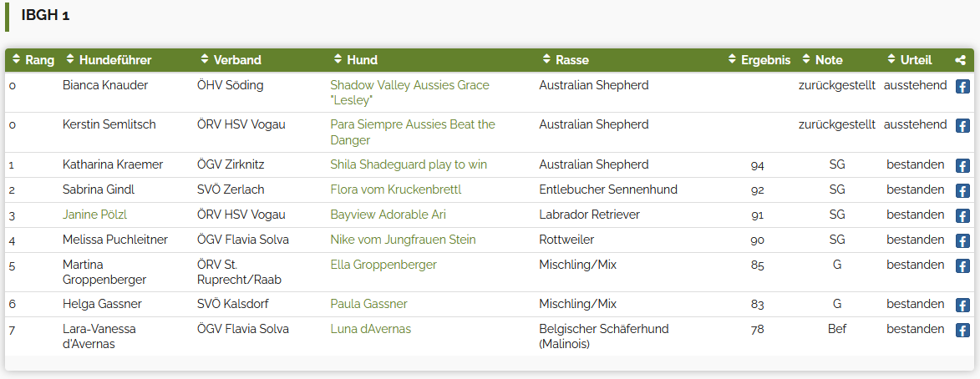
Task: Sort by the Urteil column header
Action: coord(909,60)
